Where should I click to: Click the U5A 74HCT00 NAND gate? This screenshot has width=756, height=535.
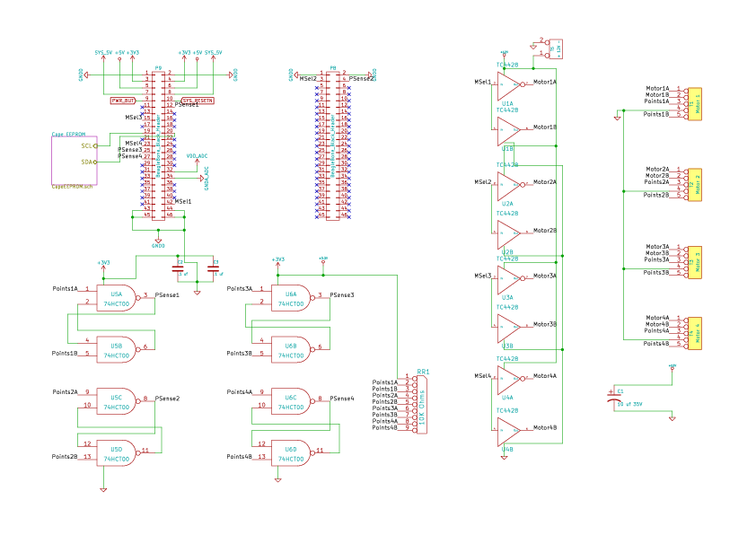pos(116,298)
